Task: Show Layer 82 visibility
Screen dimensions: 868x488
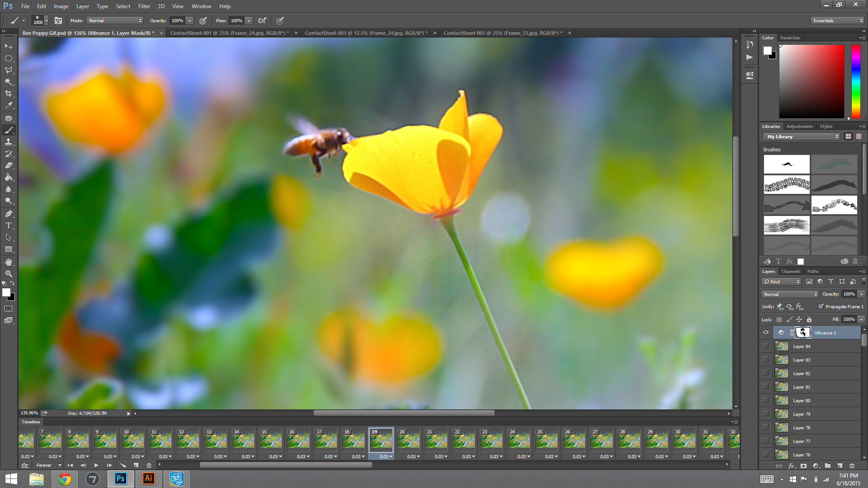Action: pos(766,373)
